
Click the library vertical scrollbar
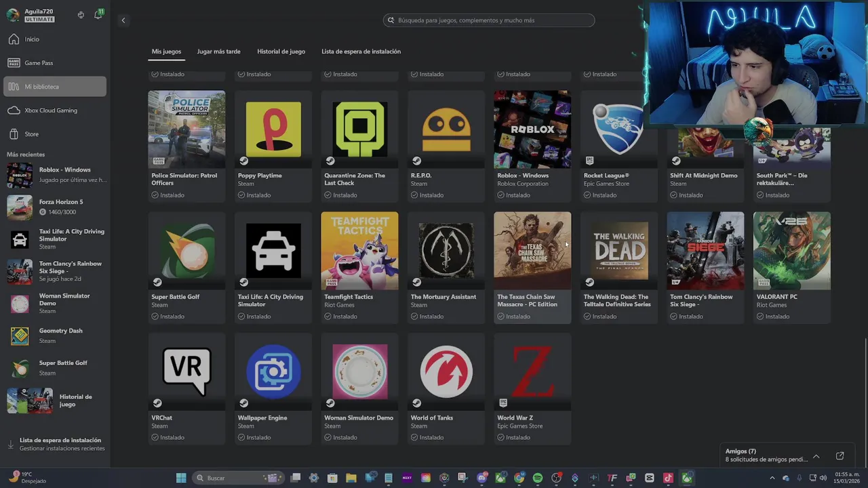click(x=865, y=400)
